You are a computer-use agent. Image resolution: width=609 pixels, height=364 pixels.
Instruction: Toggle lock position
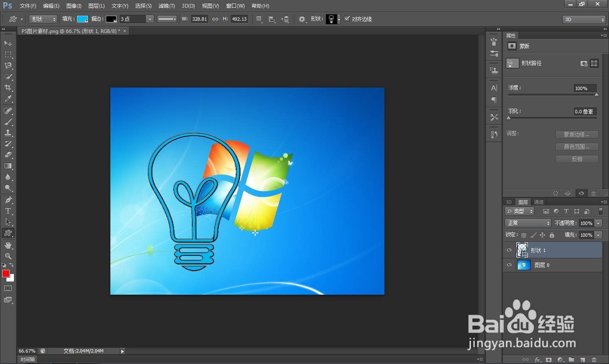coord(542,235)
